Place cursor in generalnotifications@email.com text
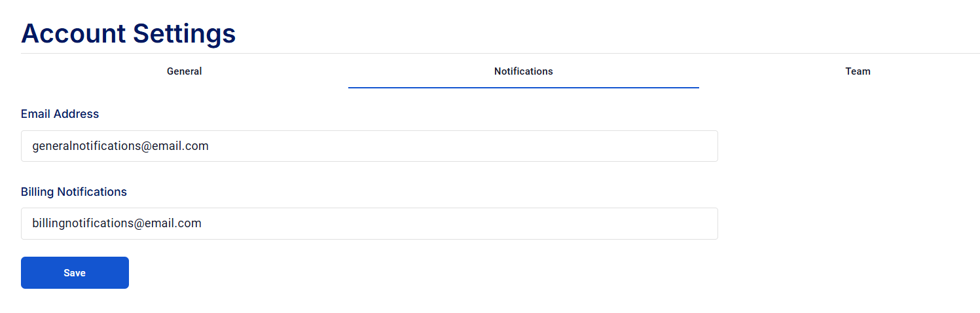This screenshot has height=313, width=980. click(x=120, y=146)
